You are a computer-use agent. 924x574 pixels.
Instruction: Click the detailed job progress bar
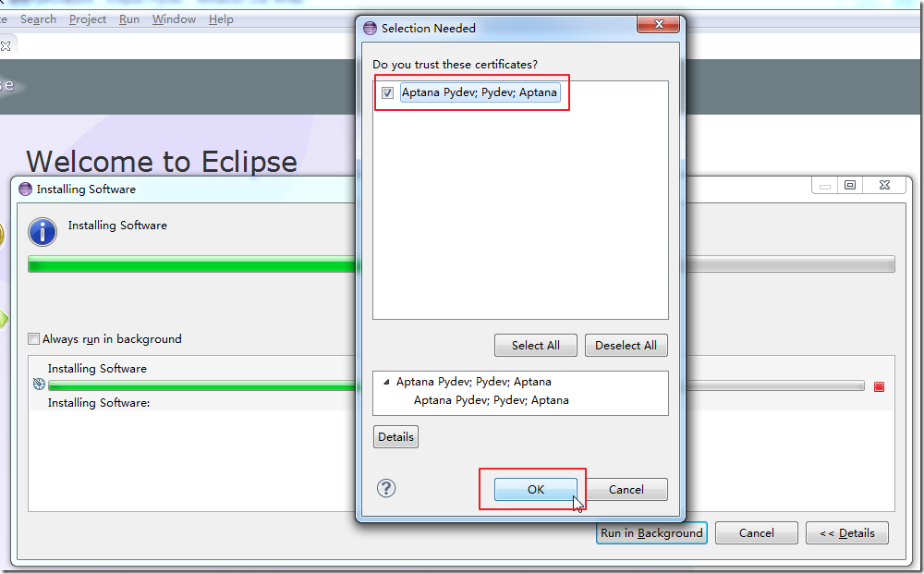(x=456, y=386)
